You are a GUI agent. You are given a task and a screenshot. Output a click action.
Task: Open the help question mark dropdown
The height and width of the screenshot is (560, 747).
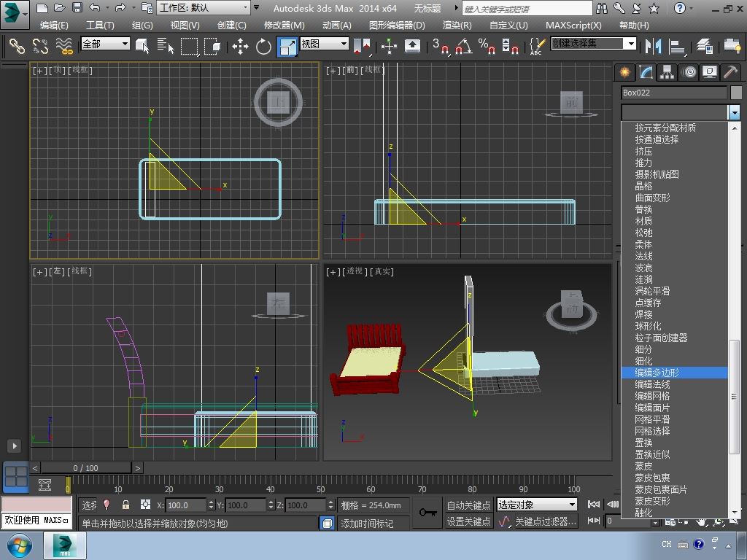click(x=692, y=8)
